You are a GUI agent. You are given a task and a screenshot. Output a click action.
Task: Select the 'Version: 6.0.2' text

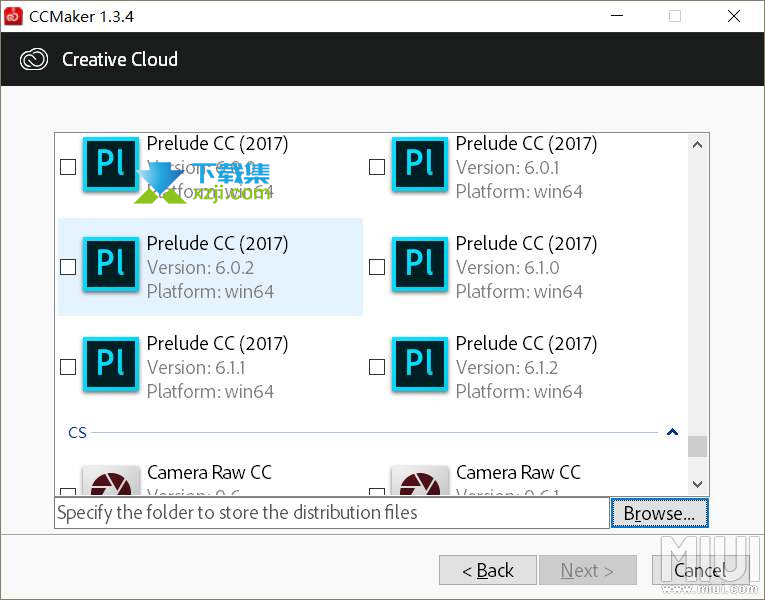(200, 268)
